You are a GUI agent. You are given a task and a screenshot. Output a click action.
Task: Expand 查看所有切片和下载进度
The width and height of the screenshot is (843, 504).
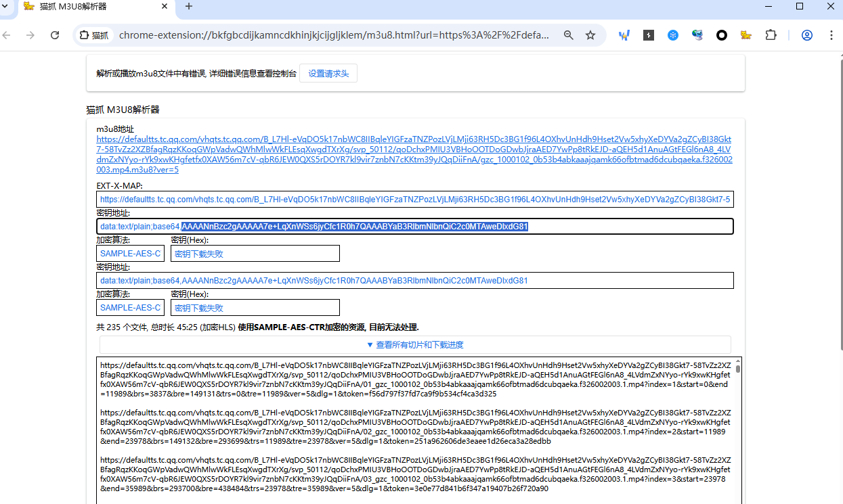pyautogui.click(x=415, y=344)
